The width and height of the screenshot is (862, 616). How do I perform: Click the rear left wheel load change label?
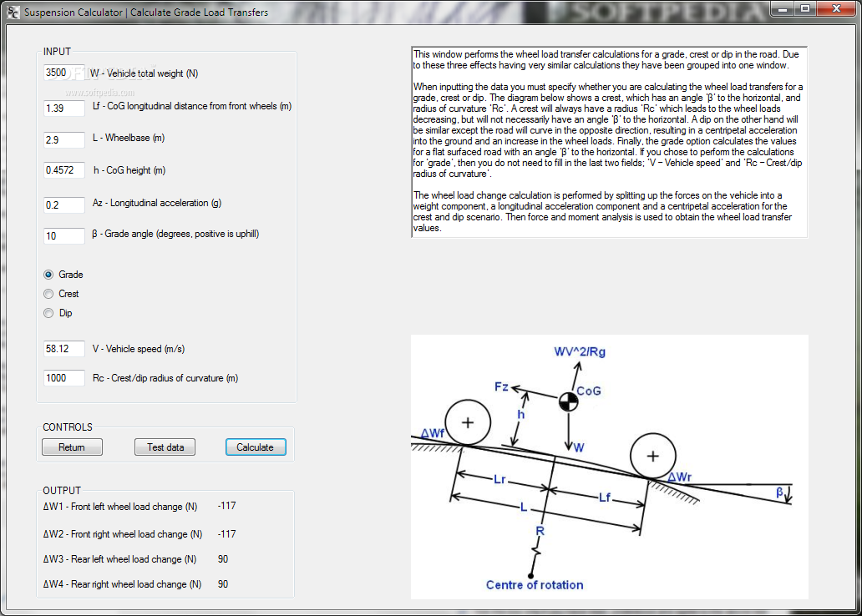119,559
